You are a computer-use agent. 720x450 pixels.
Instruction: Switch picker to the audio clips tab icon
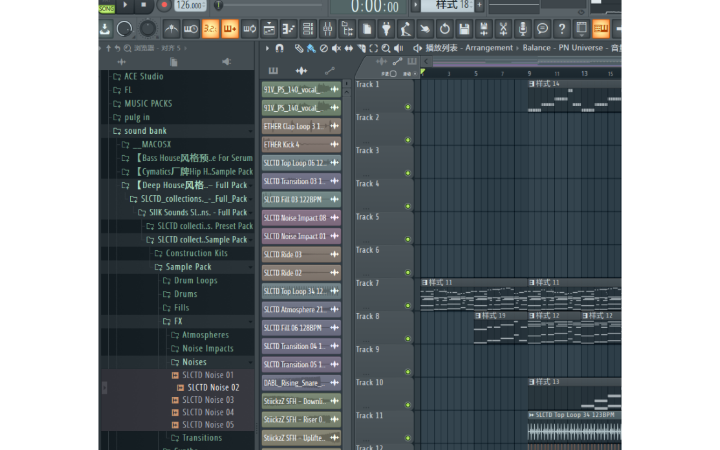point(301,71)
